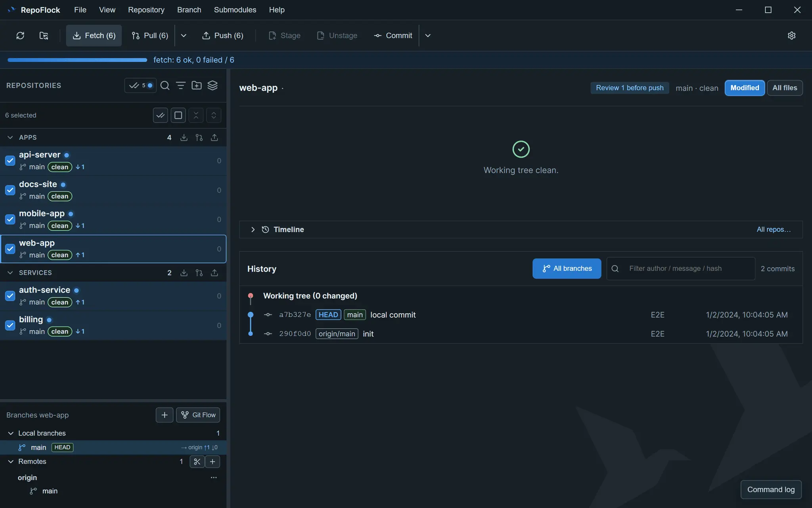812x508 pixels.
Task: Click the history filter input field
Action: 681,269
